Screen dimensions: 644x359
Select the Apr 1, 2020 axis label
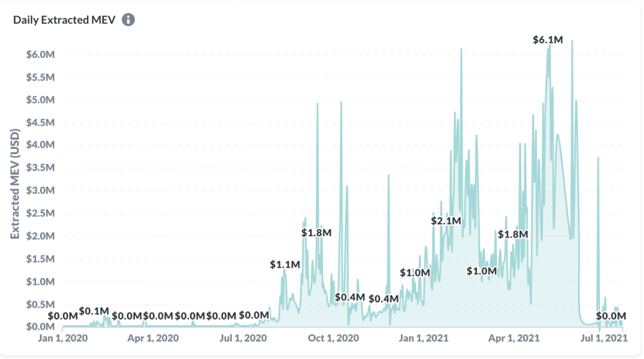pos(153,338)
